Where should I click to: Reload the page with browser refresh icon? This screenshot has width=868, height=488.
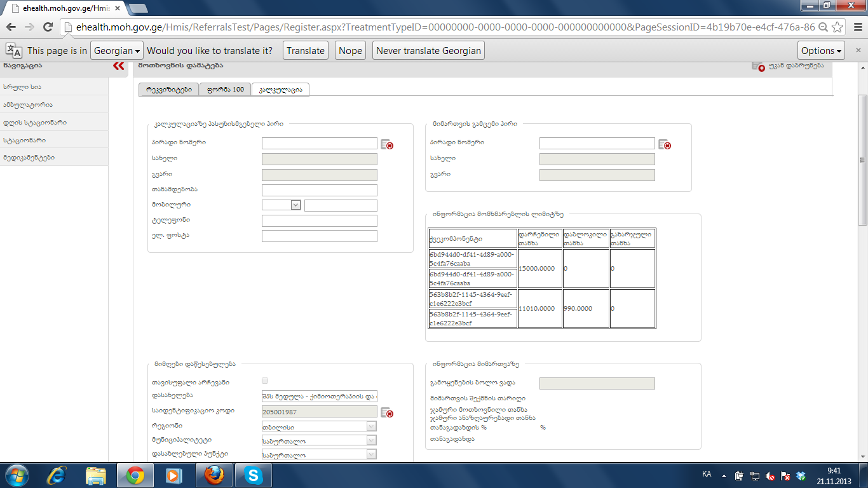coord(48,27)
